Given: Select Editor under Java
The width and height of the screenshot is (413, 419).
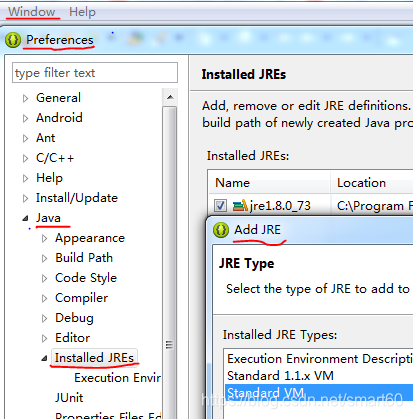Looking at the screenshot, I should pyautogui.click(x=73, y=338).
